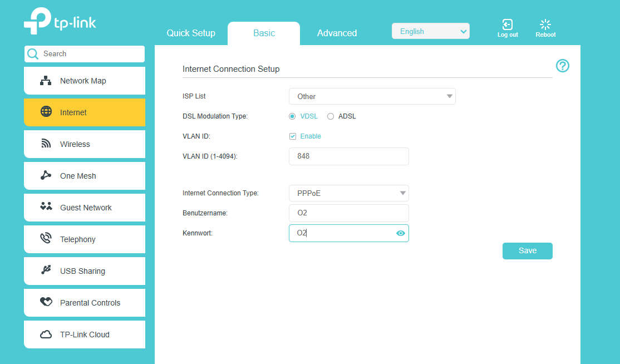620x364 pixels.
Task: Click the Log out icon
Action: point(507,24)
